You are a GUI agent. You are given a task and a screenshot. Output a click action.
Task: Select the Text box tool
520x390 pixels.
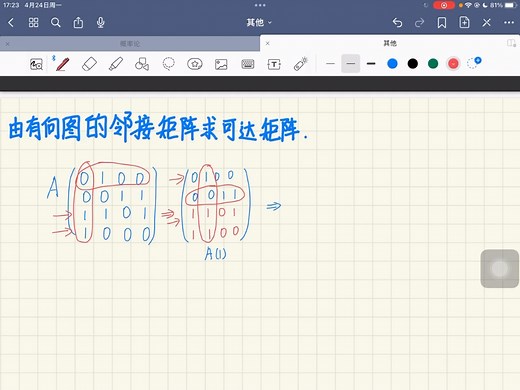(x=274, y=64)
